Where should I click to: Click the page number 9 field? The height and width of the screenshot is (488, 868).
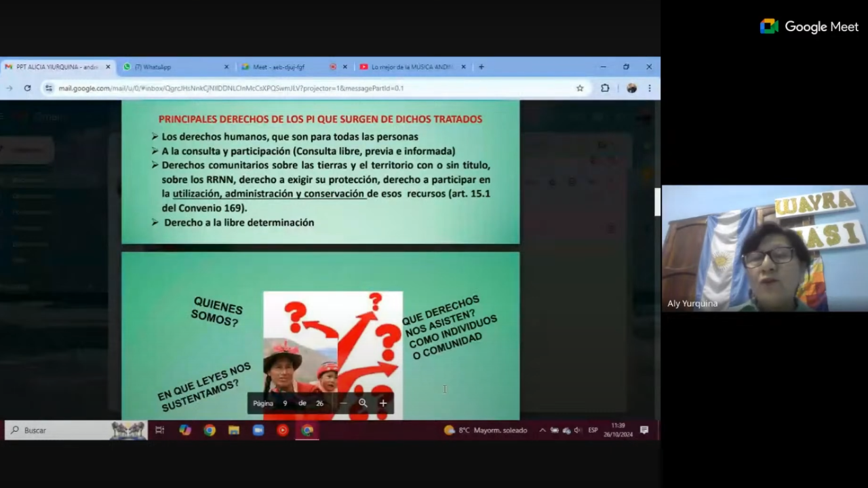click(x=285, y=403)
